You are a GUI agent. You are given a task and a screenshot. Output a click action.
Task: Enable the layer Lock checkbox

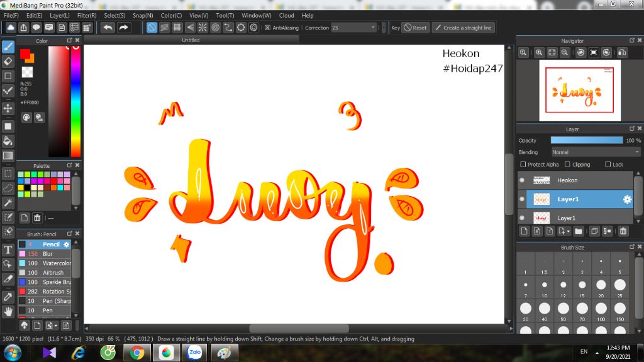[x=608, y=164]
